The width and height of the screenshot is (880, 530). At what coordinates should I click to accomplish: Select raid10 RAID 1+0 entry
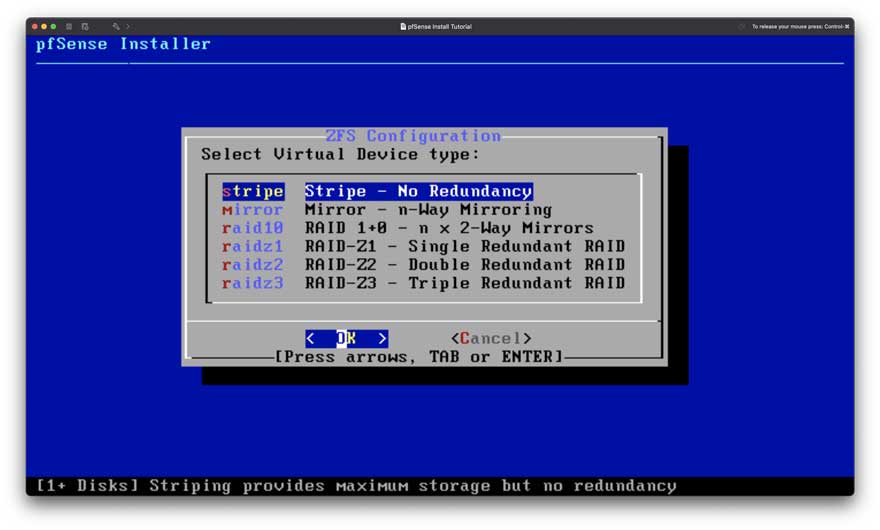[407, 228]
